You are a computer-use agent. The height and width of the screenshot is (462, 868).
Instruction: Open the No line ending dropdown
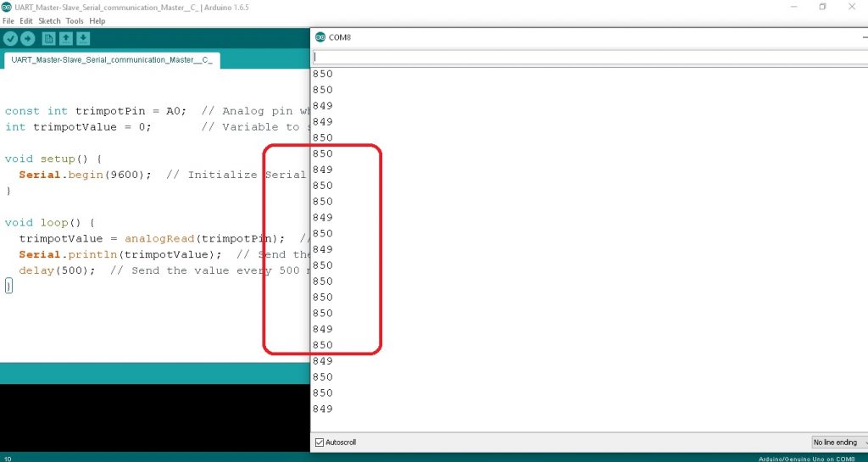[x=838, y=443]
